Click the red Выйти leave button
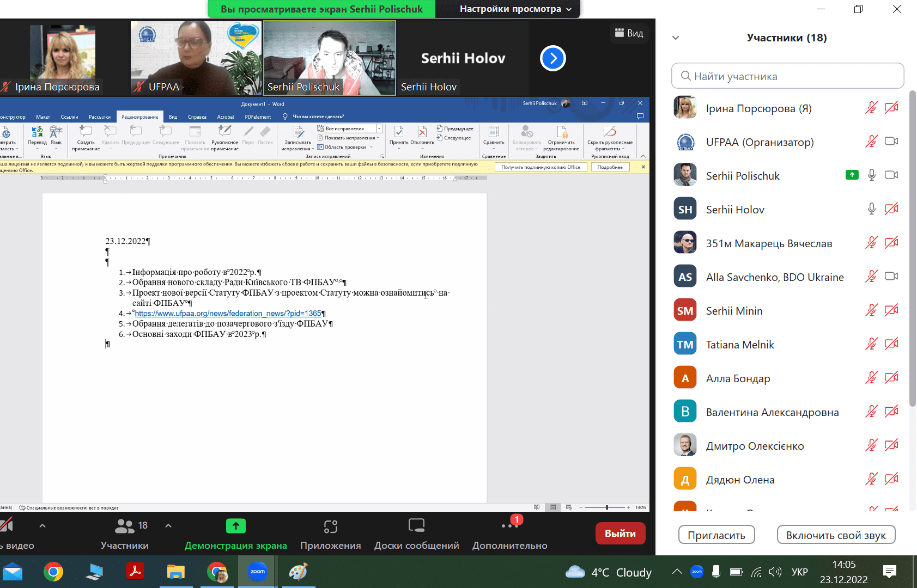This screenshot has height=588, width=917. pos(620,534)
